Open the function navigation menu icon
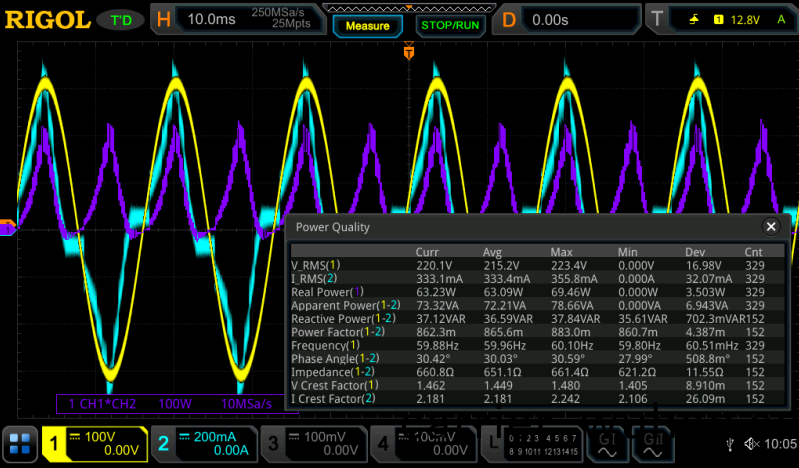The height and width of the screenshot is (468, 799). click(19, 444)
